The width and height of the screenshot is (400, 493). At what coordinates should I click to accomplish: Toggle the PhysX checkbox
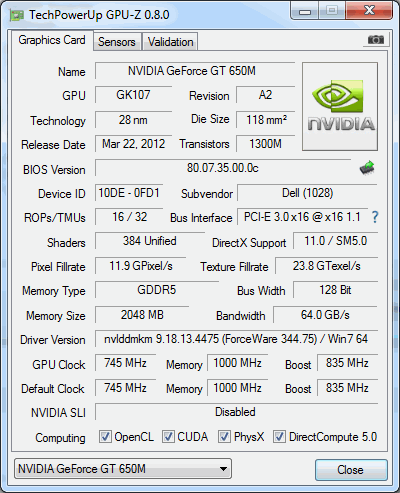tap(224, 436)
